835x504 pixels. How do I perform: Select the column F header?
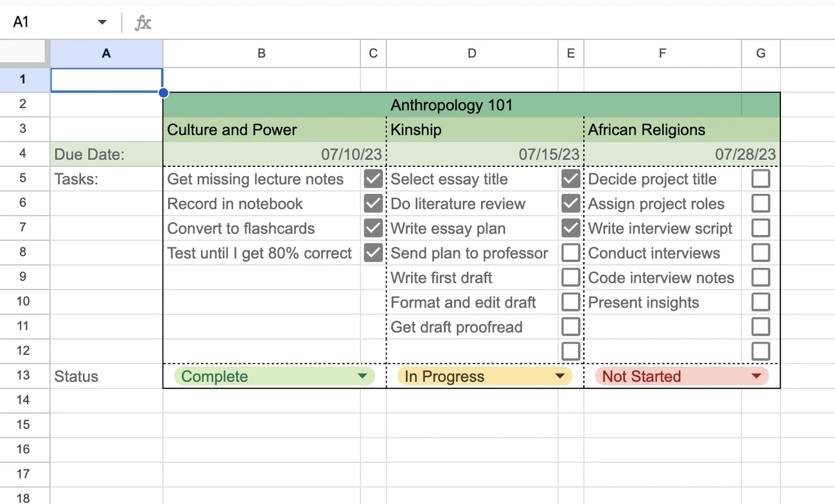(x=662, y=53)
